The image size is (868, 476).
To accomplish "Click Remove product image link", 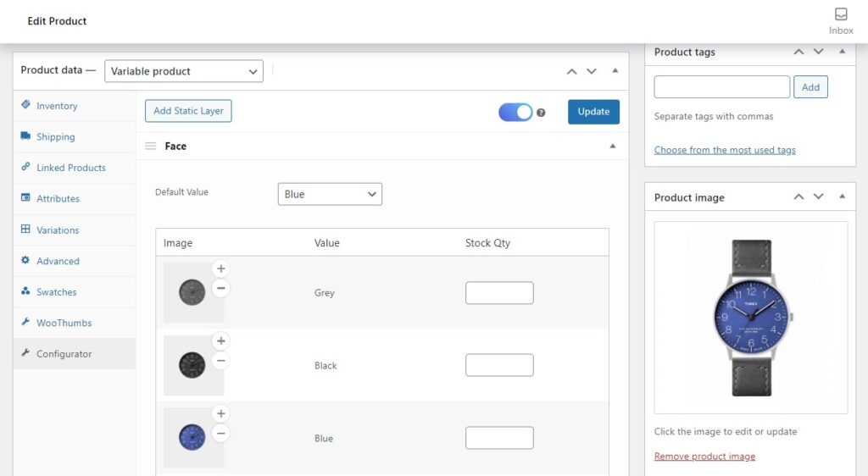I will [704, 457].
